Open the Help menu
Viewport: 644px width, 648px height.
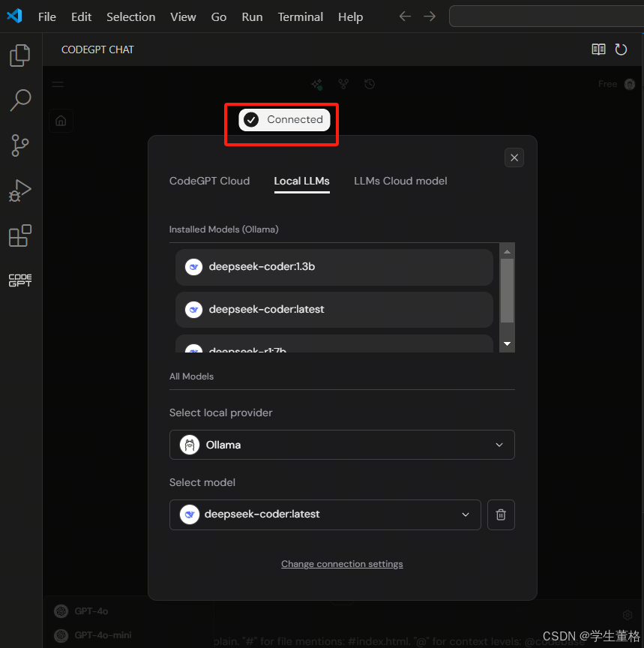[350, 17]
